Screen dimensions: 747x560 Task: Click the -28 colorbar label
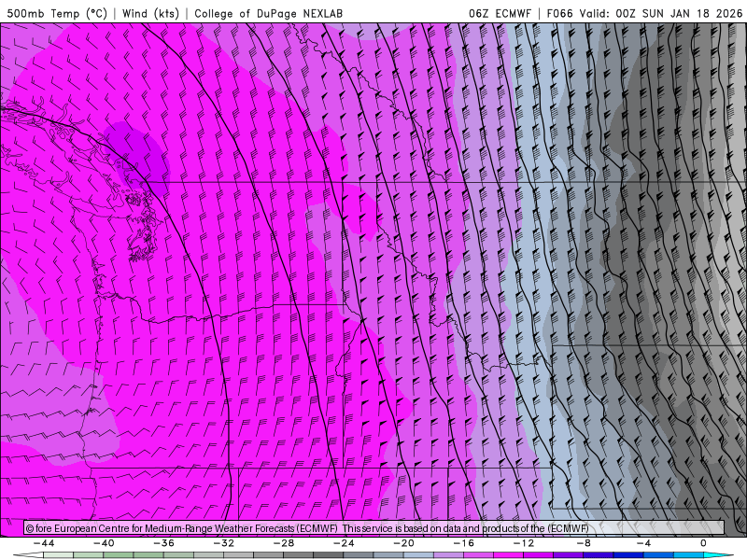[x=284, y=543]
